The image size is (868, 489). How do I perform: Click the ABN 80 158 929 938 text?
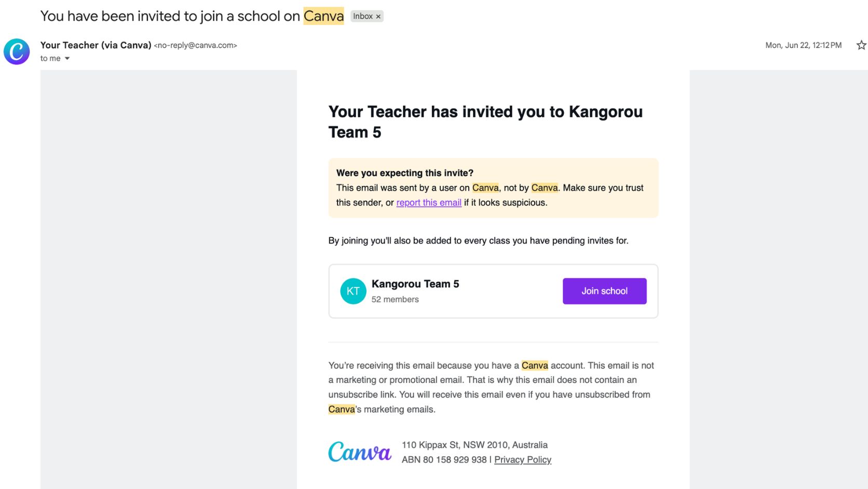coord(444,460)
